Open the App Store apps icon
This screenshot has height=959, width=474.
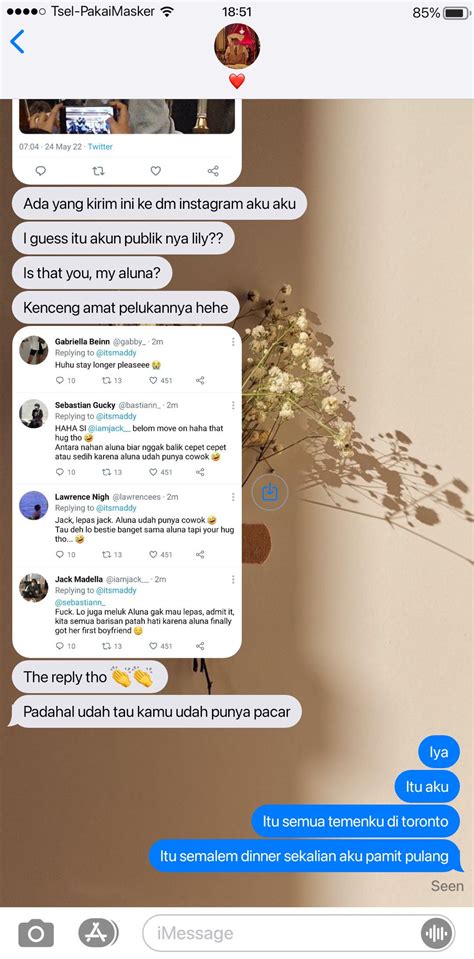click(x=98, y=933)
